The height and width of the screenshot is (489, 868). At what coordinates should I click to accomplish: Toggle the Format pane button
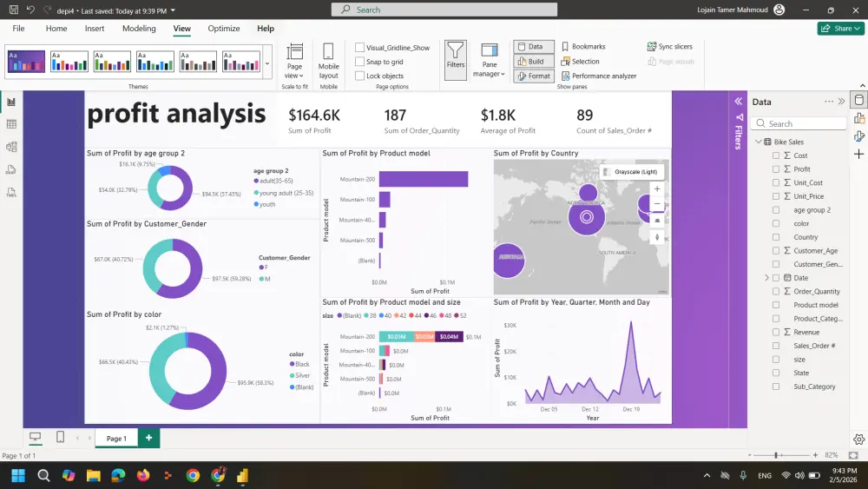(x=534, y=76)
